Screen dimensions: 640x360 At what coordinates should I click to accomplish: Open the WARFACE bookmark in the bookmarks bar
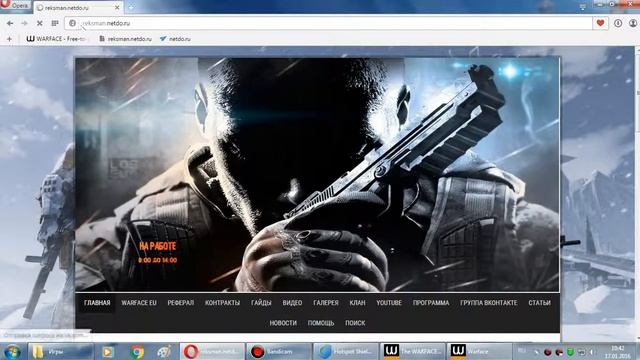click(56, 39)
